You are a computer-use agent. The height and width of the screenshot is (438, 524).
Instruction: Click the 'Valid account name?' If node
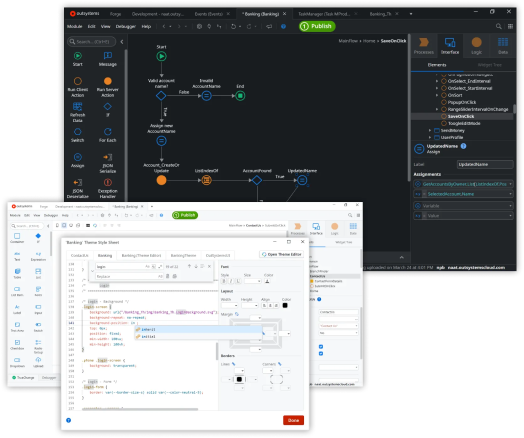point(161,96)
